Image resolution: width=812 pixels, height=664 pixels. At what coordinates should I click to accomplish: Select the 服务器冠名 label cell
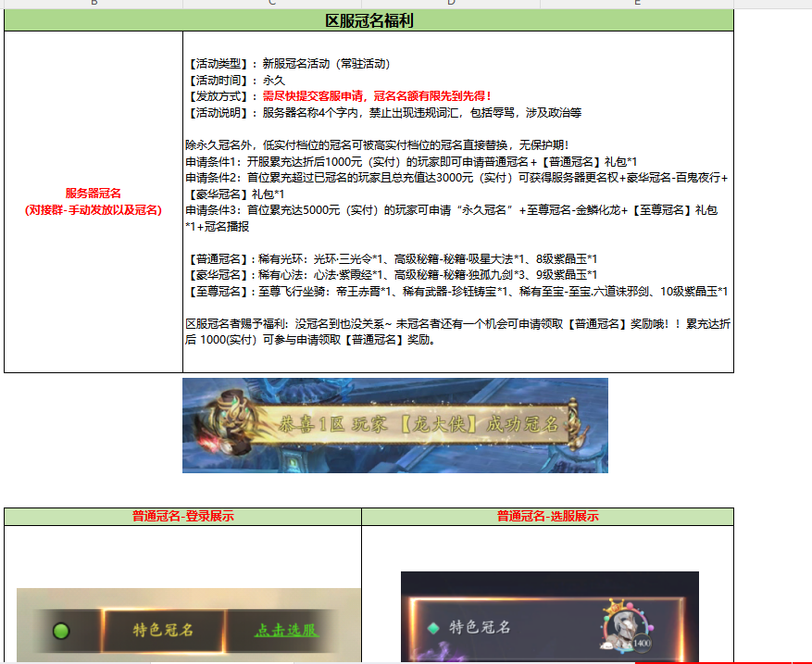point(94,202)
